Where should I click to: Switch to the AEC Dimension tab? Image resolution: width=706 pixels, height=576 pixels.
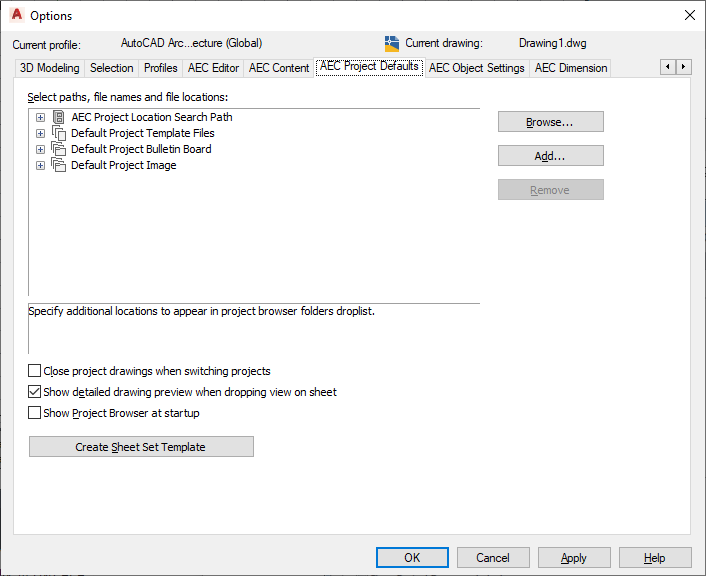click(570, 68)
